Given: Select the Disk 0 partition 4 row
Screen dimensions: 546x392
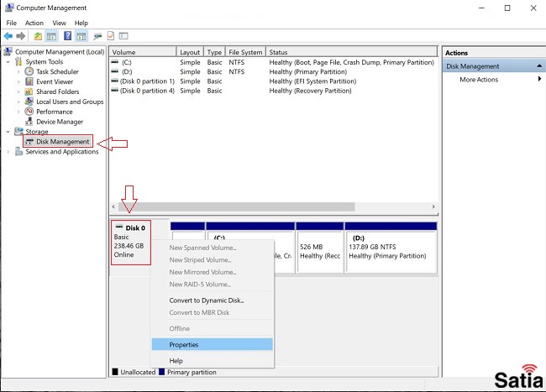Looking at the screenshot, I should coord(273,91).
